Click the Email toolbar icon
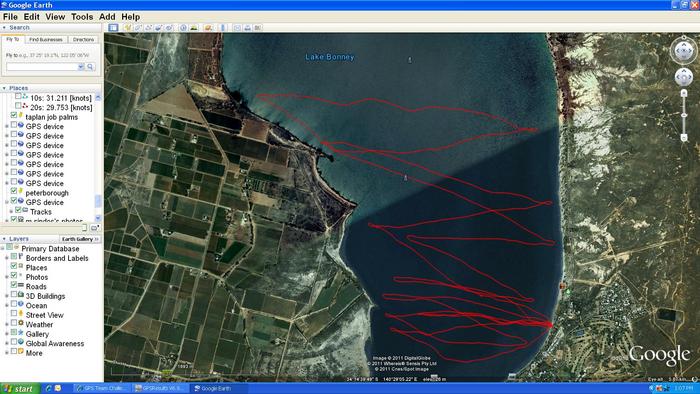The image size is (700, 394). (x=237, y=28)
